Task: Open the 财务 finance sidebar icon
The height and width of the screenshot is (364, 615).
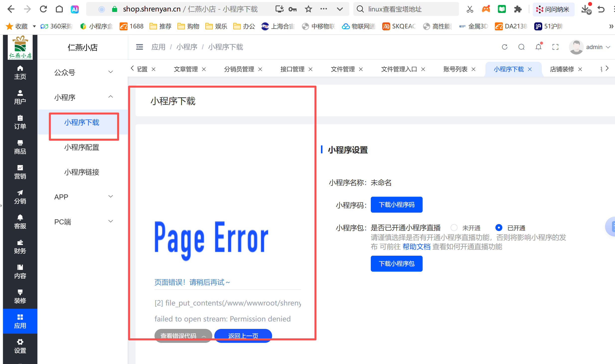Action: (20, 246)
